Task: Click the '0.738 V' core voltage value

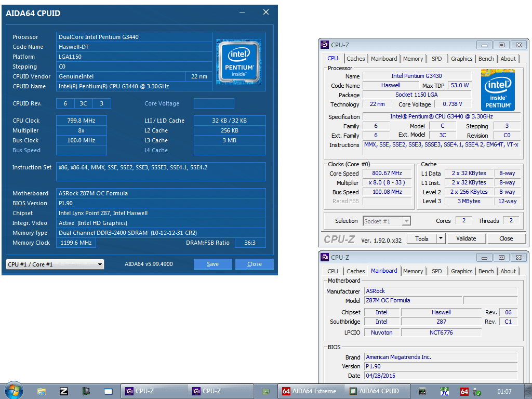Action: [453, 104]
